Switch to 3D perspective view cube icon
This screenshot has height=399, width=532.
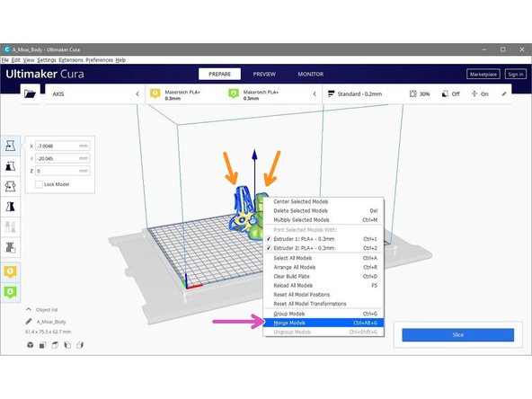click(31, 345)
